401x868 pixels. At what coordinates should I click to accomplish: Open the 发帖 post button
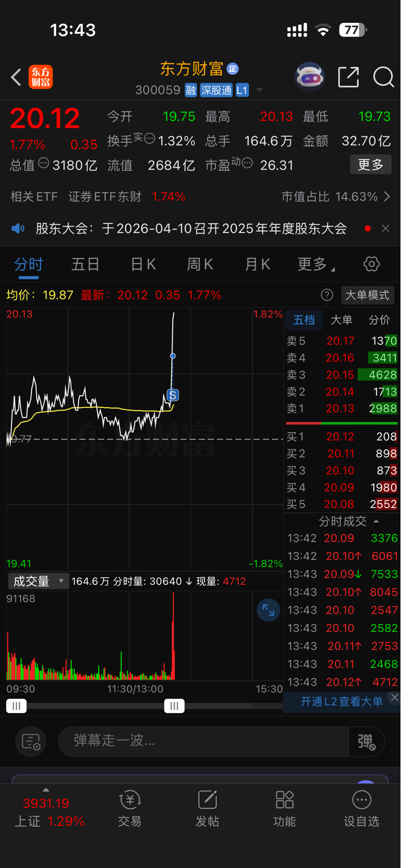click(x=207, y=809)
